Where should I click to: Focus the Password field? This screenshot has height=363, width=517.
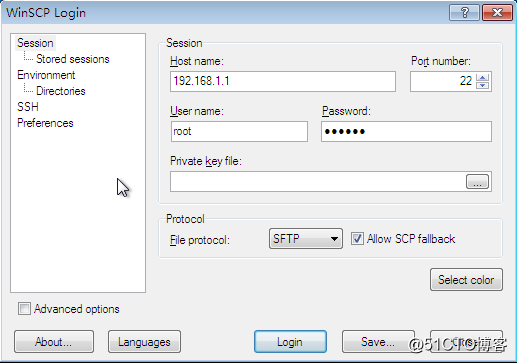coord(406,131)
